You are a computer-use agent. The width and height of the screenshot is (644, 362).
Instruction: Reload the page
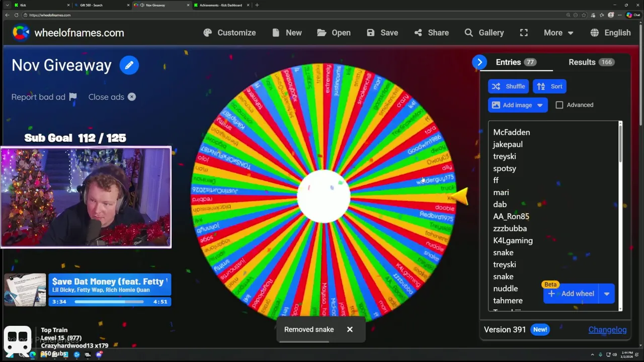[16, 15]
